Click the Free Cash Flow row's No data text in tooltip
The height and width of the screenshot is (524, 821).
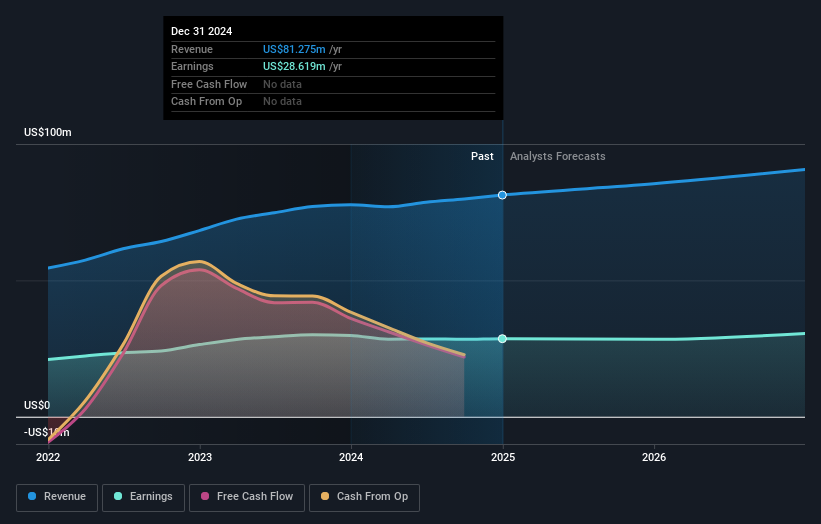282,84
